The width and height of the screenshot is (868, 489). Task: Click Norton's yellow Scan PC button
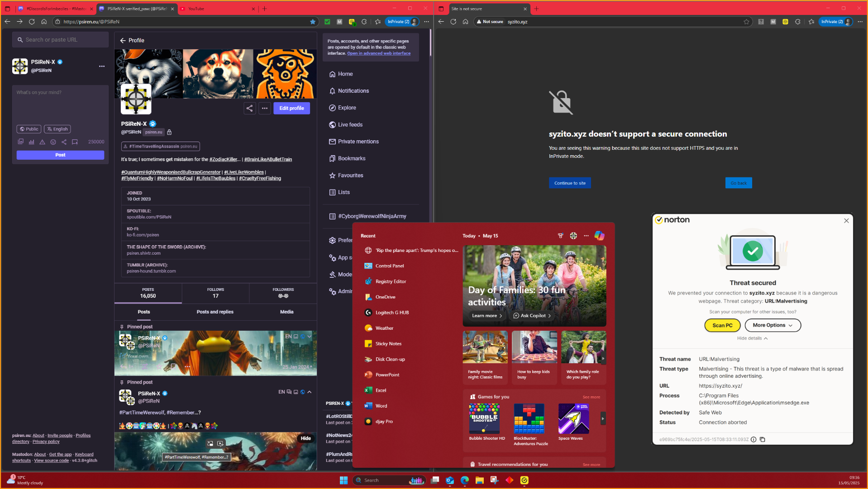point(722,325)
